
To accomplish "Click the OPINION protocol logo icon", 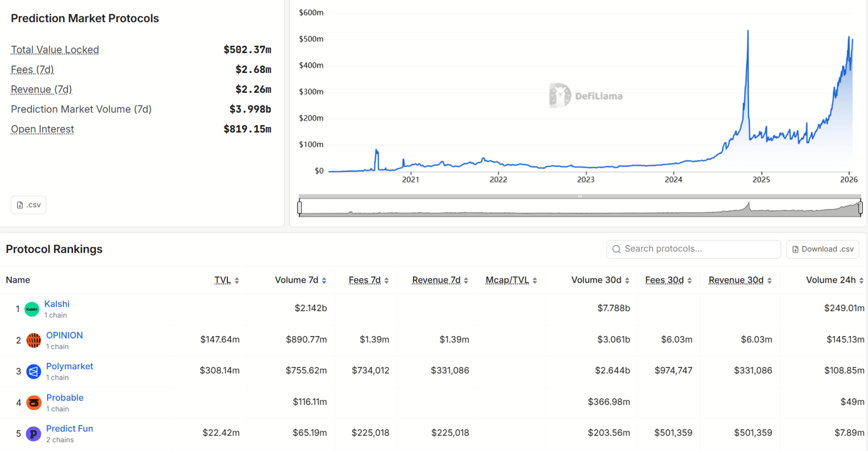I will [34, 340].
